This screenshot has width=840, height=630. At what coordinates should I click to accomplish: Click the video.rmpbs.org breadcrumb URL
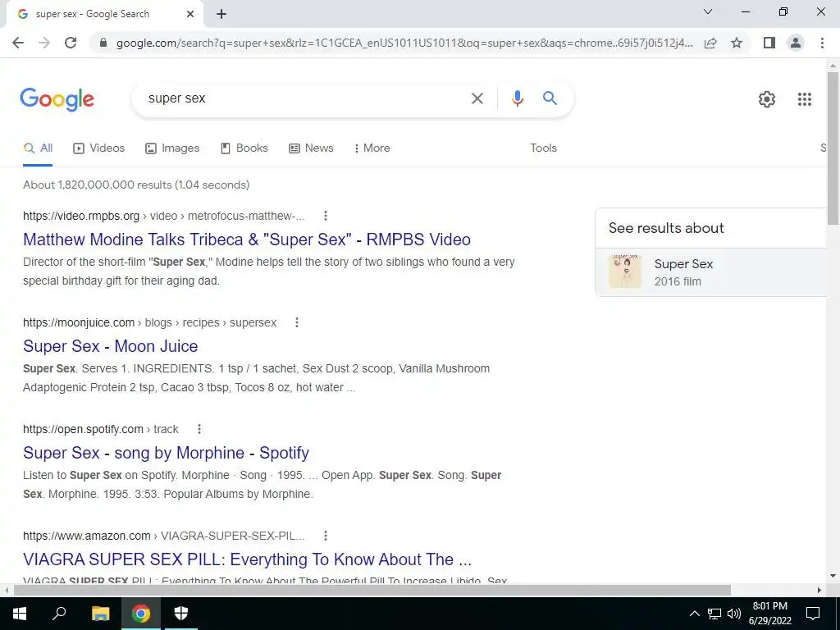click(164, 216)
